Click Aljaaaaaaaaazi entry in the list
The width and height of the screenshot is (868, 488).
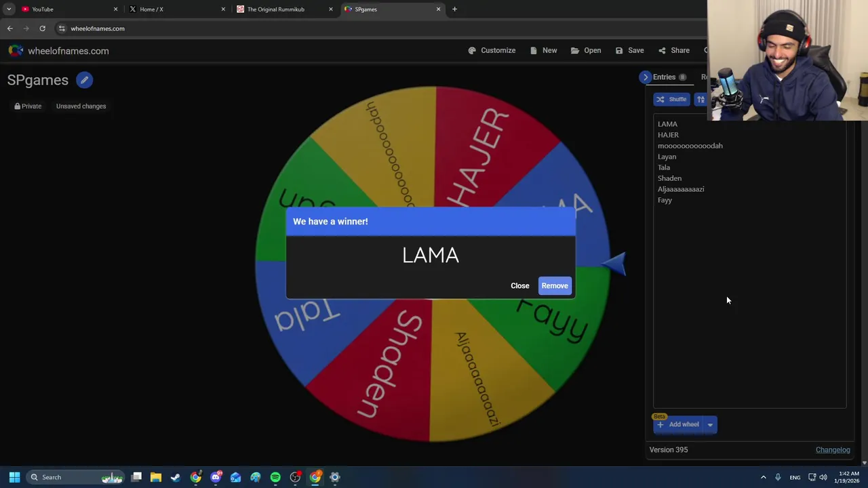(x=681, y=189)
